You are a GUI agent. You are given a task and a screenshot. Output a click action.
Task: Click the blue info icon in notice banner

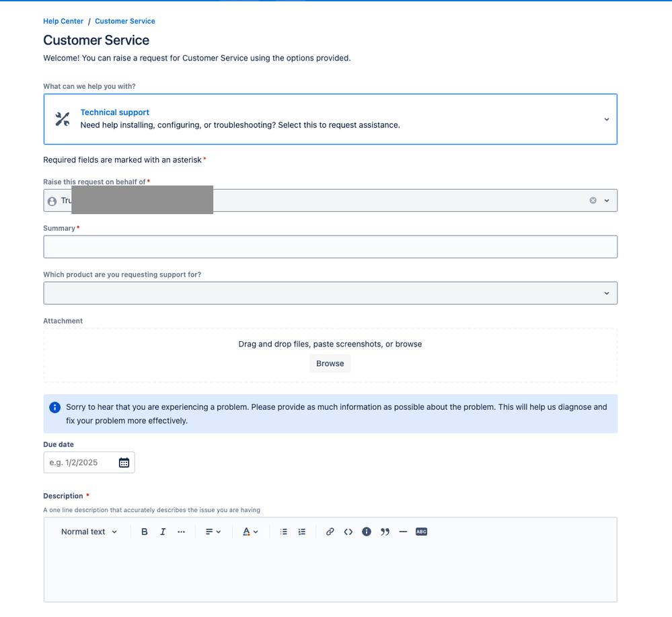[x=55, y=407]
